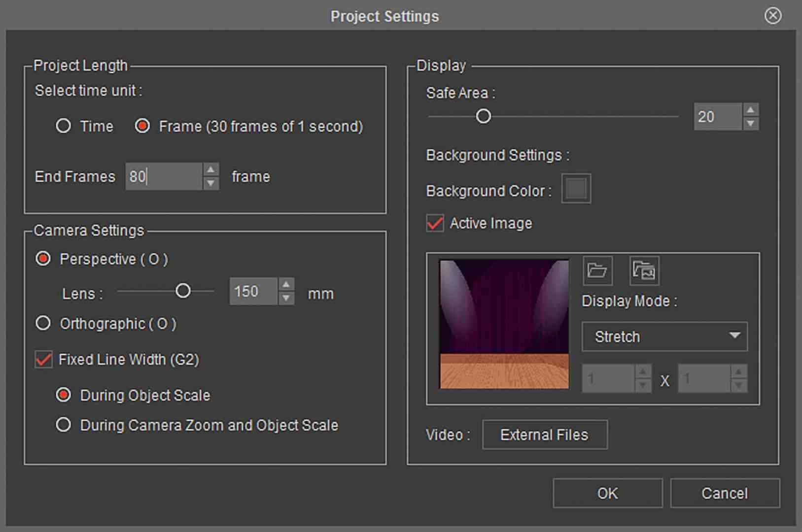Choose During Camera Zoom and Object Scale
Viewport: 802px width, 532px height.
click(64, 425)
